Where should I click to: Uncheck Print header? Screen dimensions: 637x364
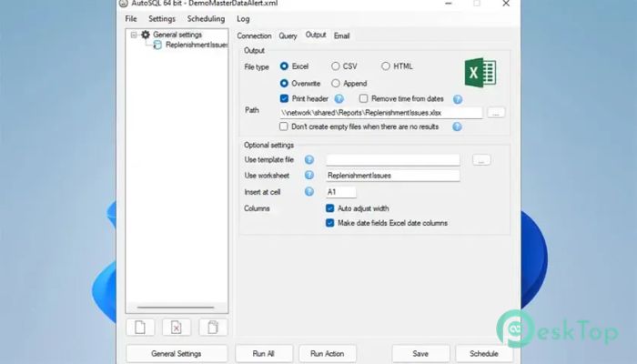click(284, 98)
